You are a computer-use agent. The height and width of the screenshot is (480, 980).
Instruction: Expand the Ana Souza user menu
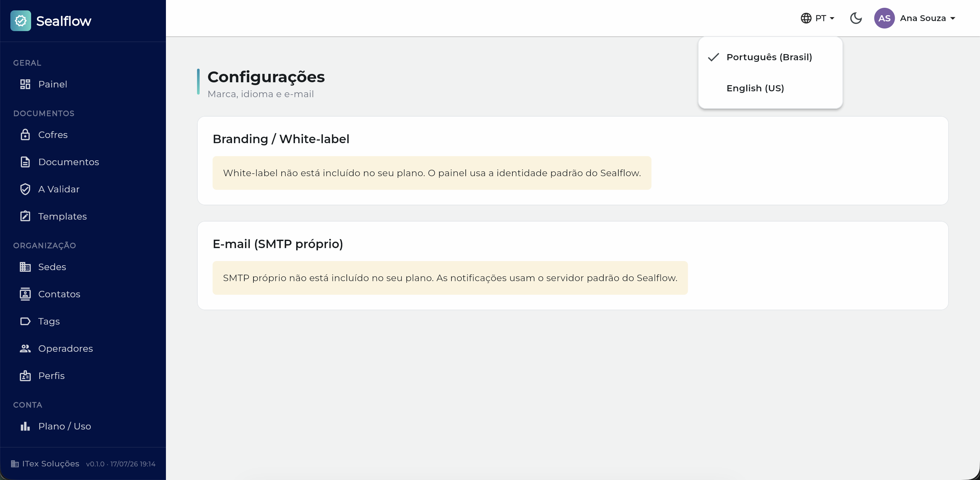[927, 18]
